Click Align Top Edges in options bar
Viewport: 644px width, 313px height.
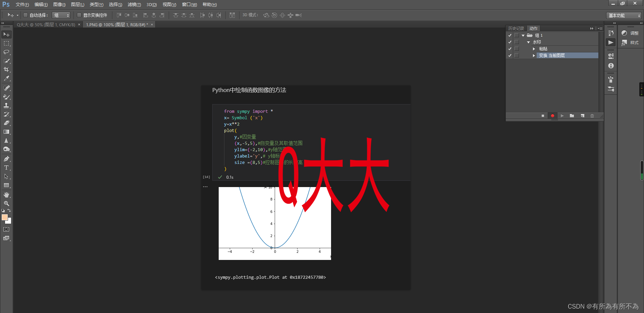[119, 15]
